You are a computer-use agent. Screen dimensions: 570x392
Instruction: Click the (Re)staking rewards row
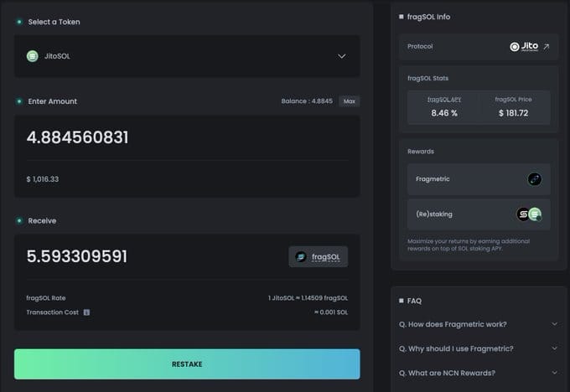tap(479, 214)
